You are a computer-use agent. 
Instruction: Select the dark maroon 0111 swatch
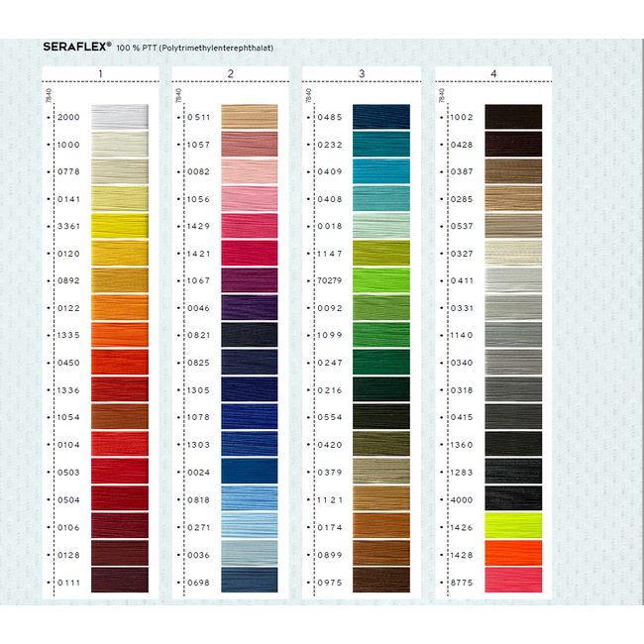pyautogui.click(x=119, y=581)
